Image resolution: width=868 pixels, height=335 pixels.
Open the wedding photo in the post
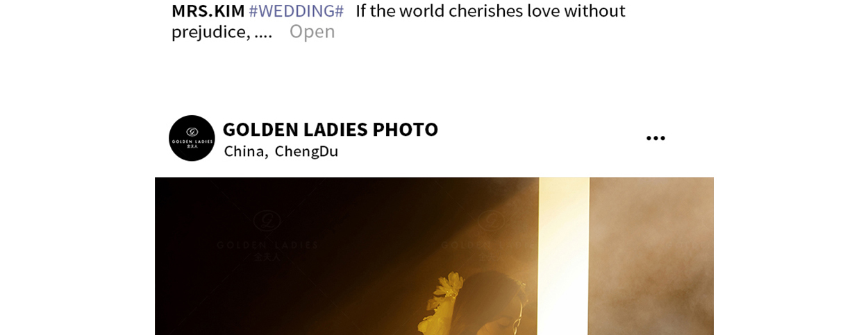click(x=434, y=256)
